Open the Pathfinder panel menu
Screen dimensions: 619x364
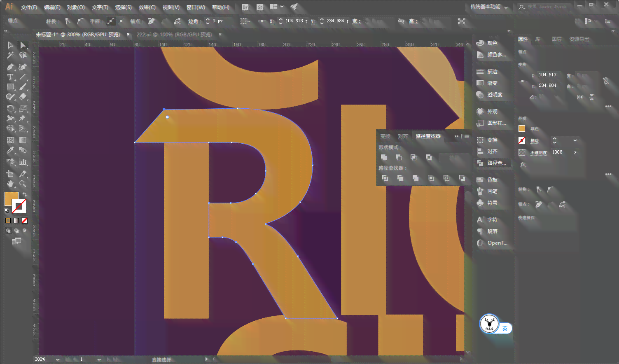click(467, 136)
